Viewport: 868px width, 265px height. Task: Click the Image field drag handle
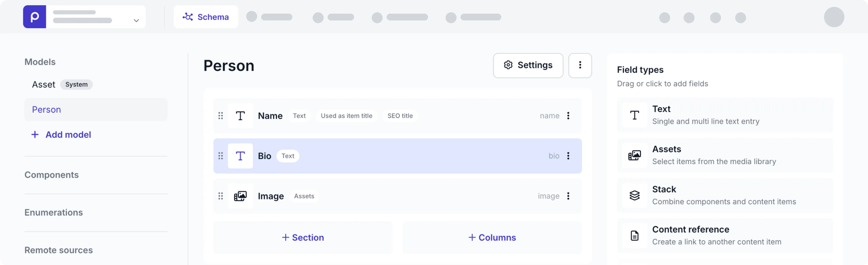point(220,196)
